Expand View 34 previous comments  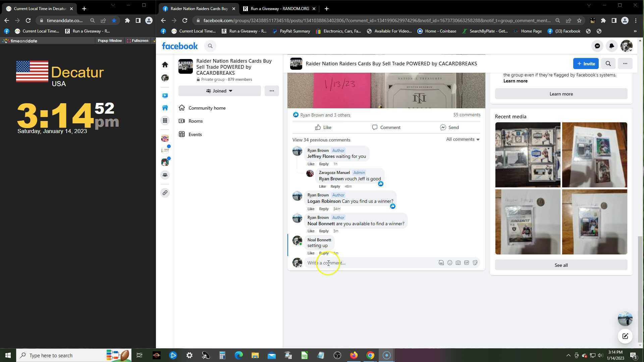coord(321,140)
